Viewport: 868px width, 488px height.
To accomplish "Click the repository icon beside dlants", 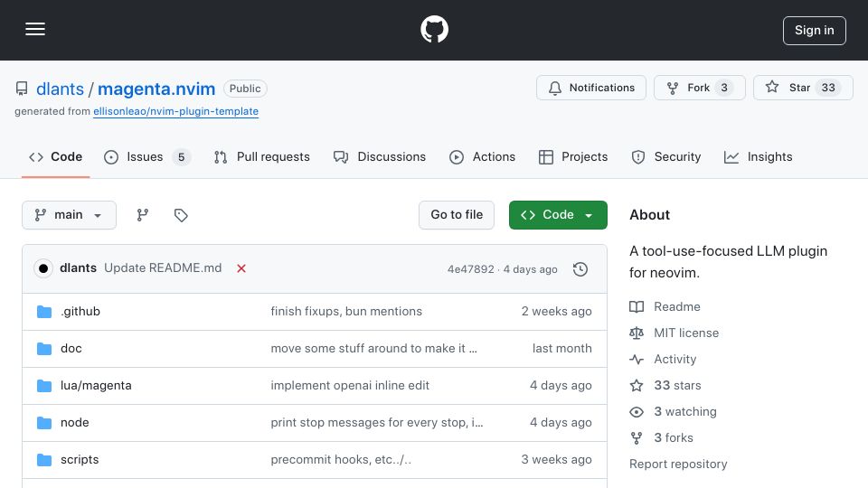I will tap(22, 89).
